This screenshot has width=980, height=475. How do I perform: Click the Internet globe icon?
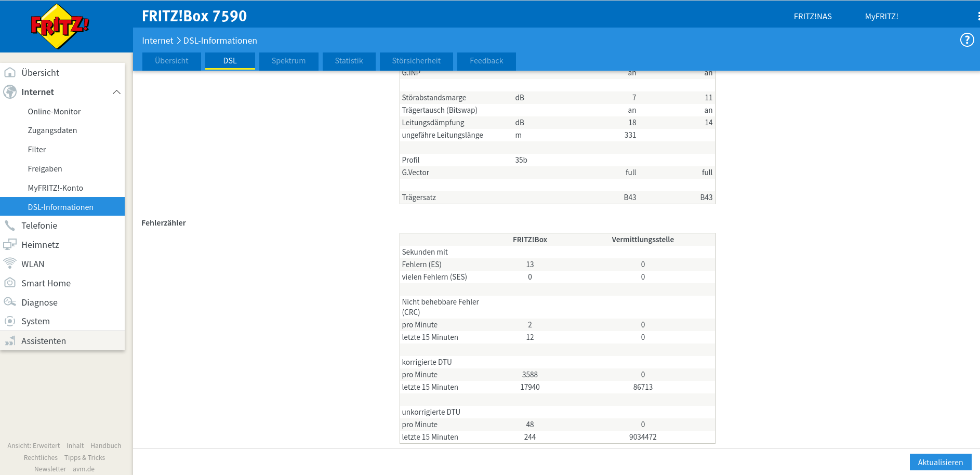10,92
